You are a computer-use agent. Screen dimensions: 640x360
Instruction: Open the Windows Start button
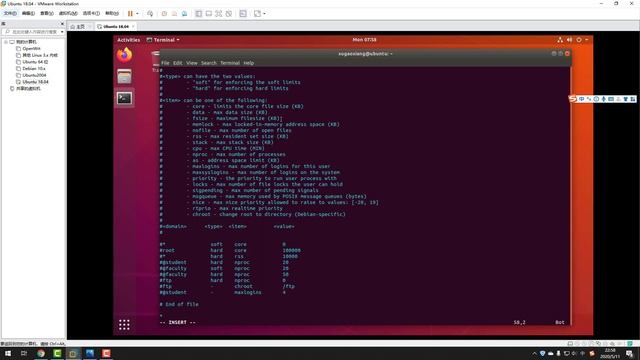7,353
